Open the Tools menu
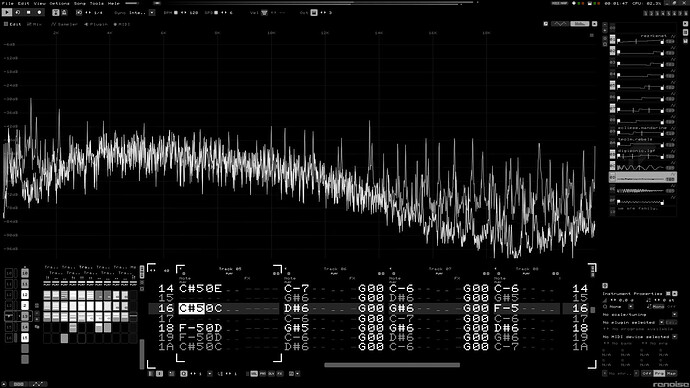The width and height of the screenshot is (690, 388). click(96, 3)
